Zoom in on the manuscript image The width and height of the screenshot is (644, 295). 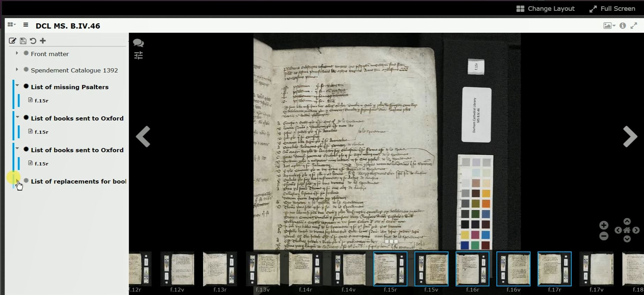pos(604,225)
